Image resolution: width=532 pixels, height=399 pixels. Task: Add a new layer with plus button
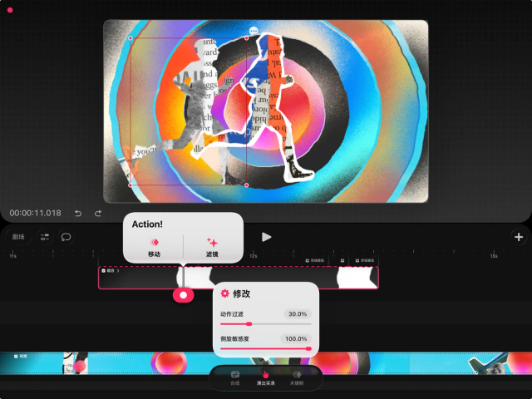(519, 237)
